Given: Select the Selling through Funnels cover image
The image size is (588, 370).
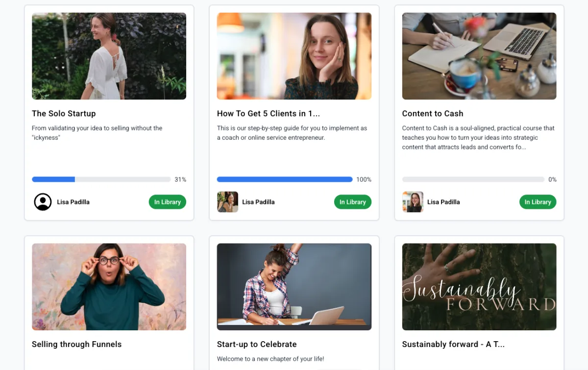Looking at the screenshot, I should (x=109, y=287).
